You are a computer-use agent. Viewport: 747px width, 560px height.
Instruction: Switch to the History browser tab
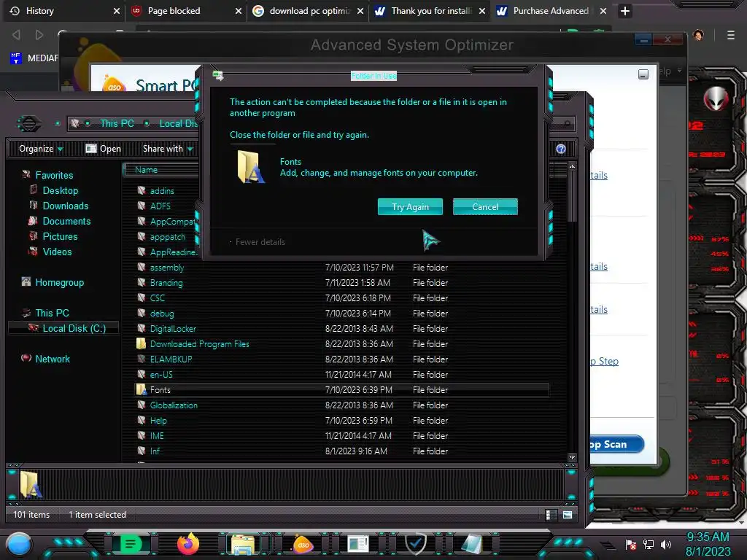coord(64,10)
